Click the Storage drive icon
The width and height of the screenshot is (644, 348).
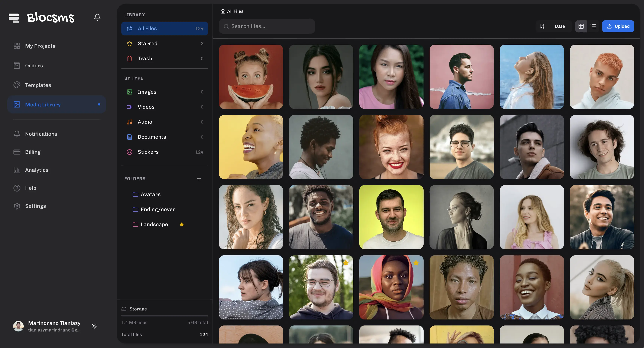coord(124,309)
